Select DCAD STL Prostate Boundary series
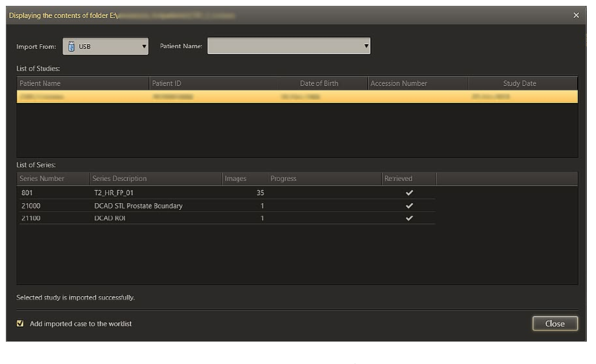Screen dimensions: 596x364 click(x=139, y=206)
